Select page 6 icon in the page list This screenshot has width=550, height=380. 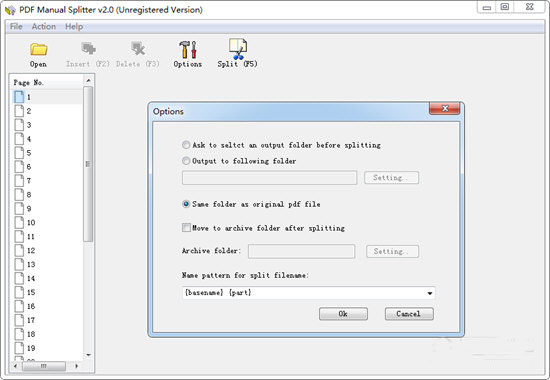(19, 167)
